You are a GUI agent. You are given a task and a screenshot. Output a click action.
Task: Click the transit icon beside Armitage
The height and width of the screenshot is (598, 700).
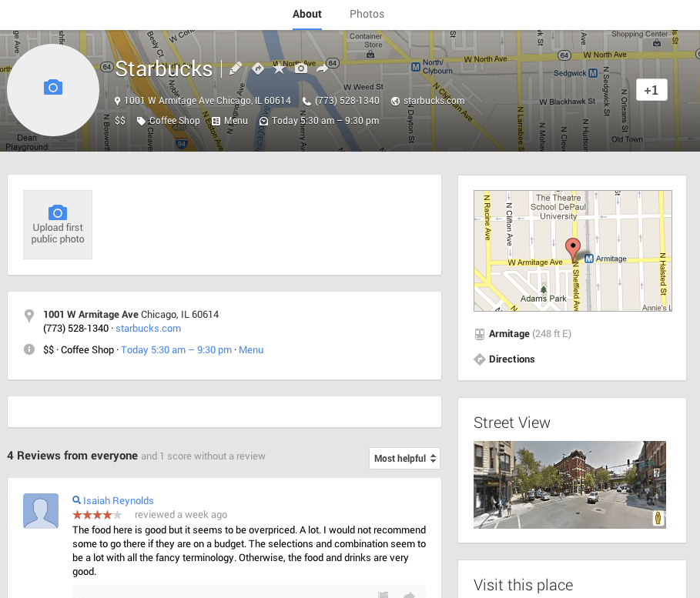[480, 334]
